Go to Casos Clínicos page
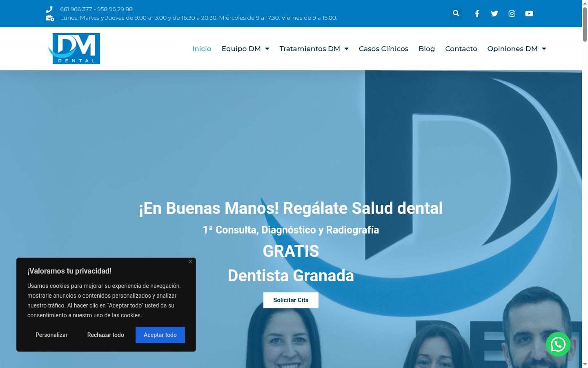The width and height of the screenshot is (588, 368). [x=383, y=49]
